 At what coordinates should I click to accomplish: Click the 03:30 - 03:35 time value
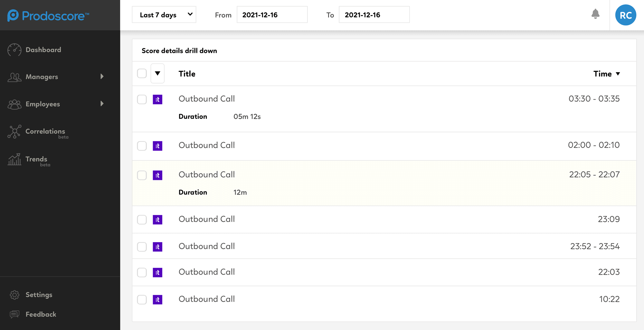point(594,99)
